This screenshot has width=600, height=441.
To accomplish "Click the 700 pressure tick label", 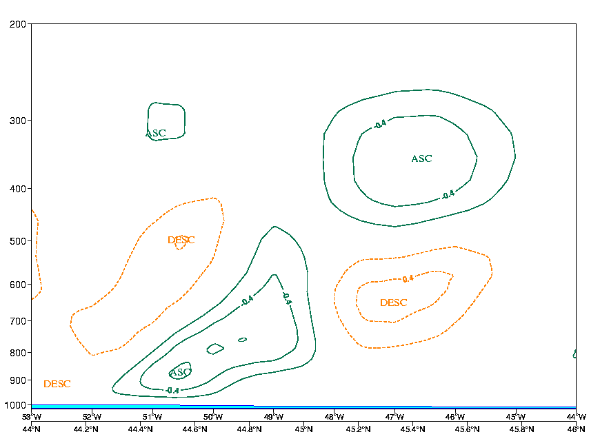I will pyautogui.click(x=17, y=321).
